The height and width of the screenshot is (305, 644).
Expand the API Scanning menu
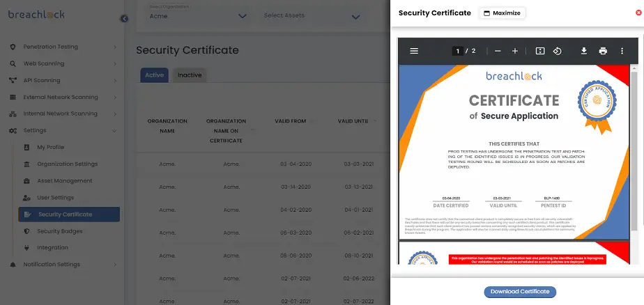coord(115,81)
